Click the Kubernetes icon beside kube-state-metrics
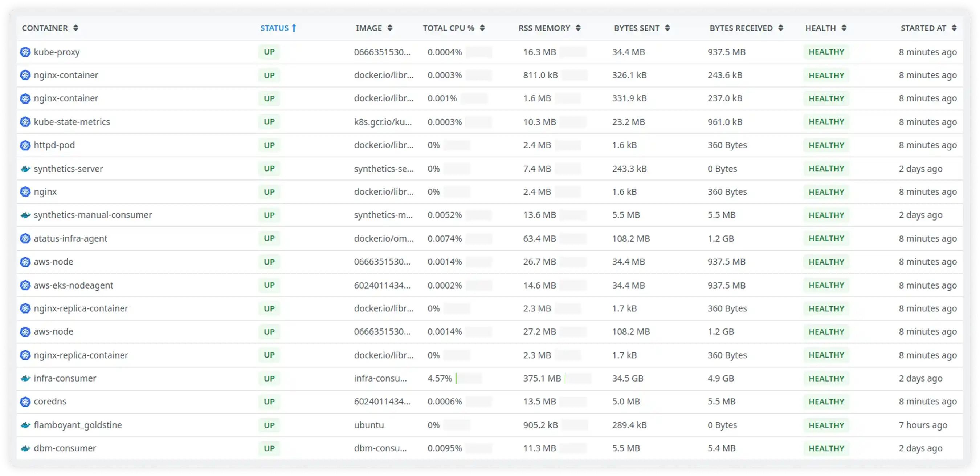 [25, 121]
